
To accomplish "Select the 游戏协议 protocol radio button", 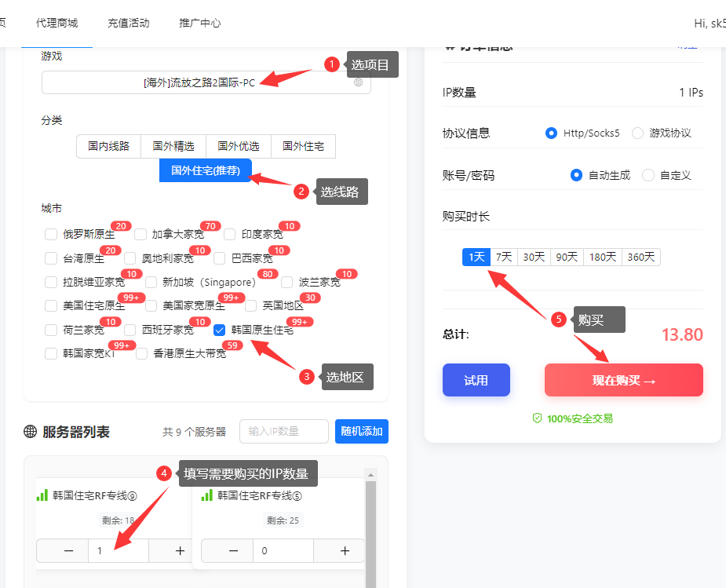I will click(x=637, y=133).
